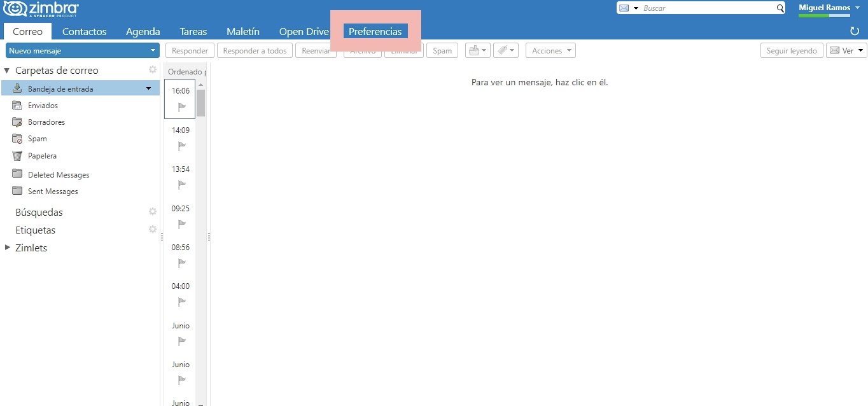Open the Papelera trash folder
Screen dimensions: 868x406
point(42,156)
